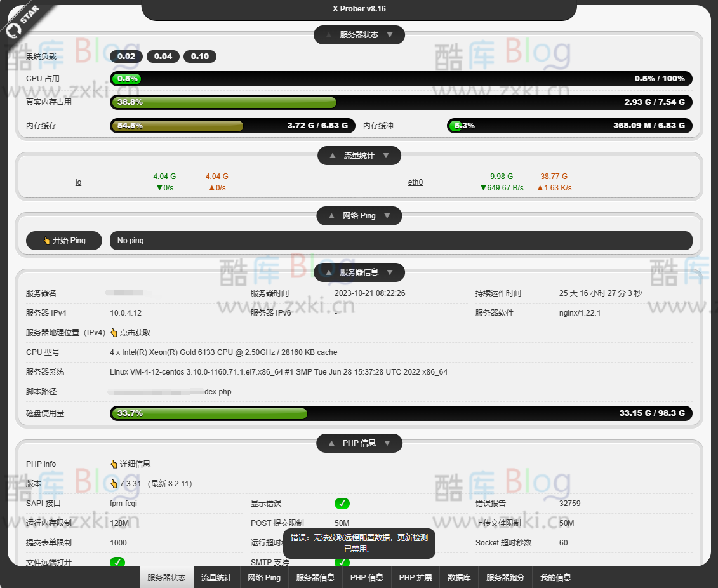The image size is (718, 588).
Task: Click the down arrow beside 服务器状态 header
Action: 390,35
